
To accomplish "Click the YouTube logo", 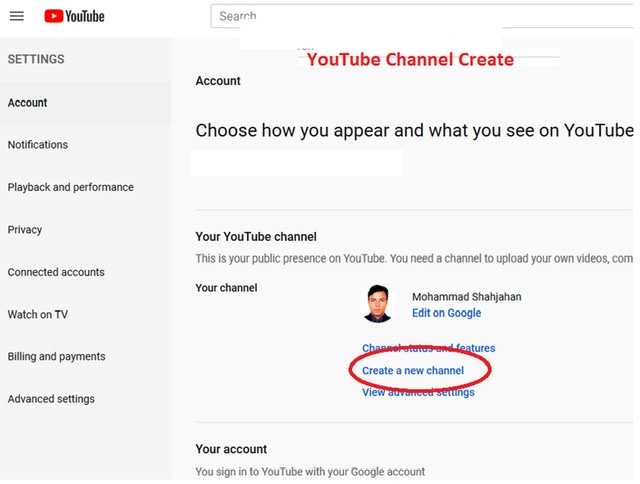I will coord(74,16).
